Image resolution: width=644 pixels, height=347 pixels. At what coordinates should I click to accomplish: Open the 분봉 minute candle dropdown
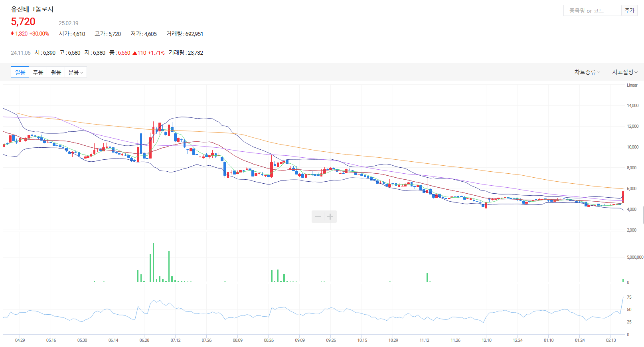pyautogui.click(x=76, y=72)
